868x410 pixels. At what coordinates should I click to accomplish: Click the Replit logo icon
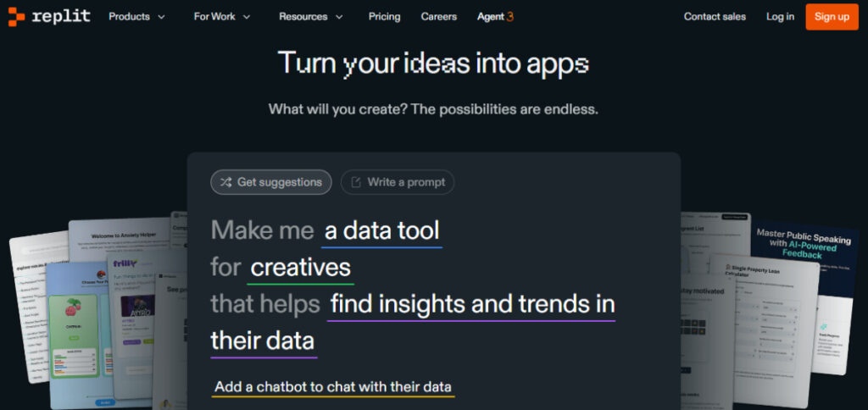click(x=16, y=17)
